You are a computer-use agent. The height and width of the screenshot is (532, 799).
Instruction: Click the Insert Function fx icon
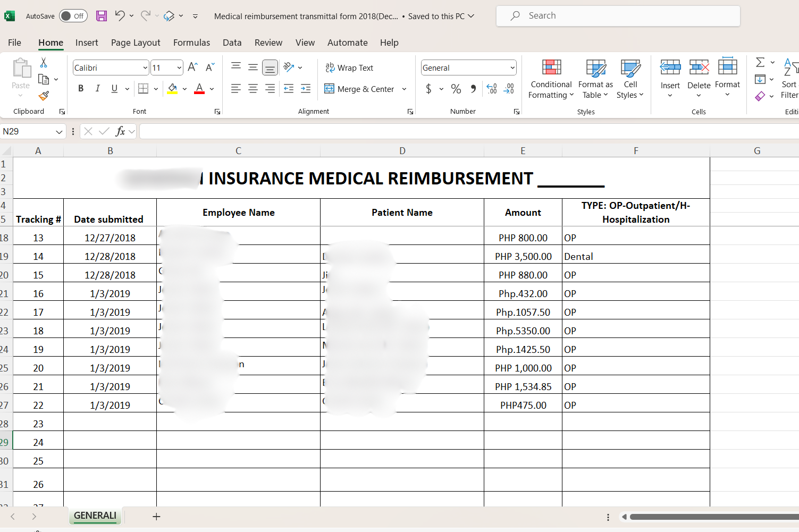point(121,131)
